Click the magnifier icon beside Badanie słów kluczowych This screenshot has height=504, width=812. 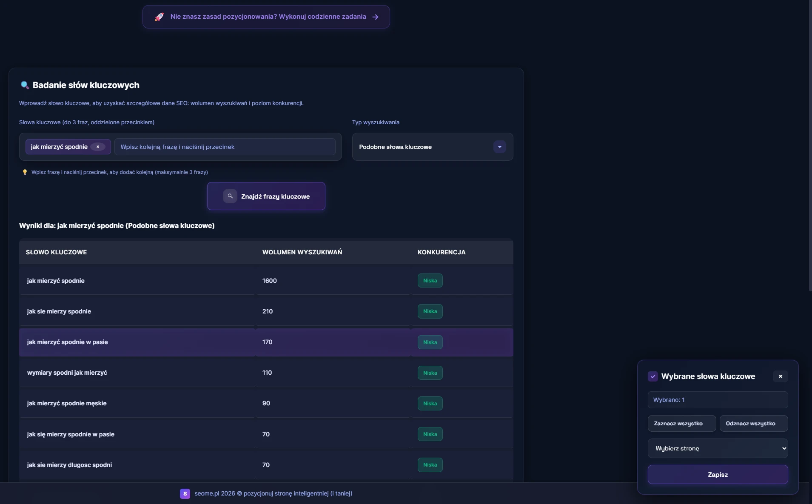[25, 85]
